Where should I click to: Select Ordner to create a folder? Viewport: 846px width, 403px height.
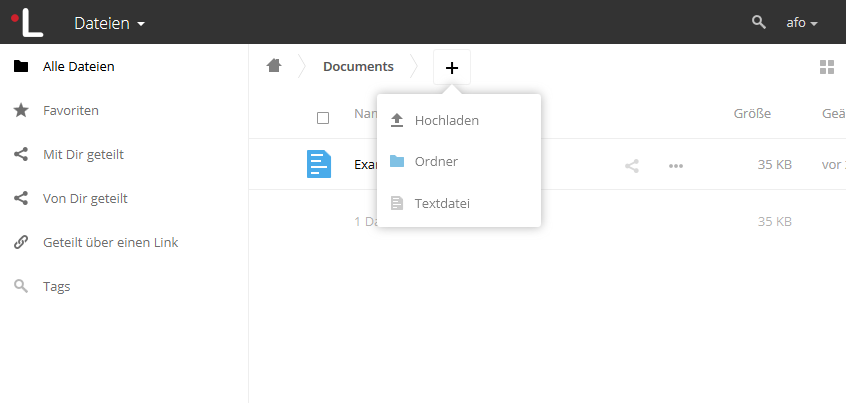436,161
